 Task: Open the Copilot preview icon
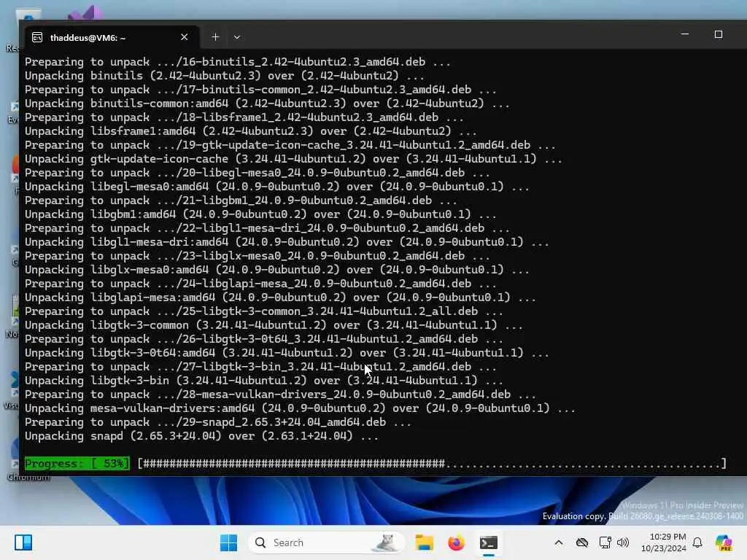pos(724,542)
